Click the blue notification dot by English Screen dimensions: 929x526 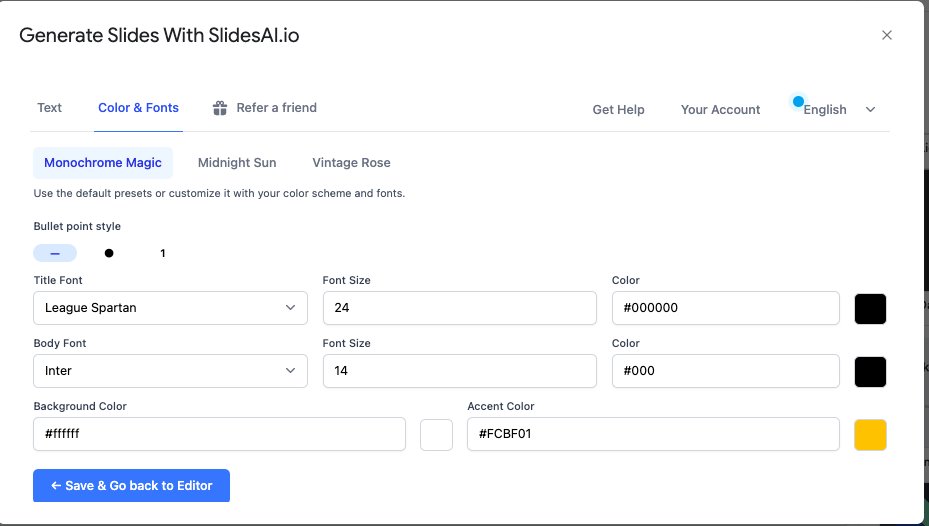(x=798, y=101)
